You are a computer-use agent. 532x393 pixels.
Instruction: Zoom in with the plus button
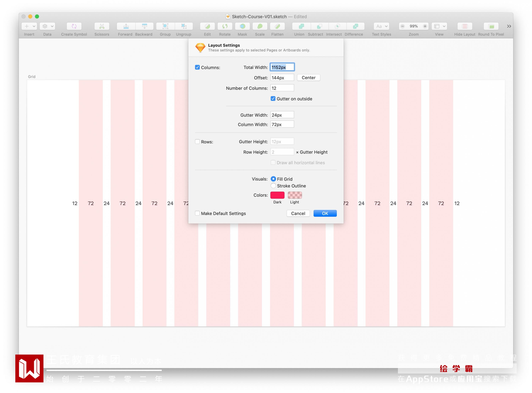425,26
